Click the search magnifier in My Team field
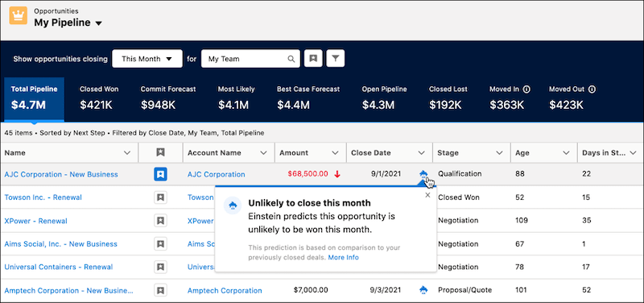This screenshot has height=303, width=644. pyautogui.click(x=291, y=59)
